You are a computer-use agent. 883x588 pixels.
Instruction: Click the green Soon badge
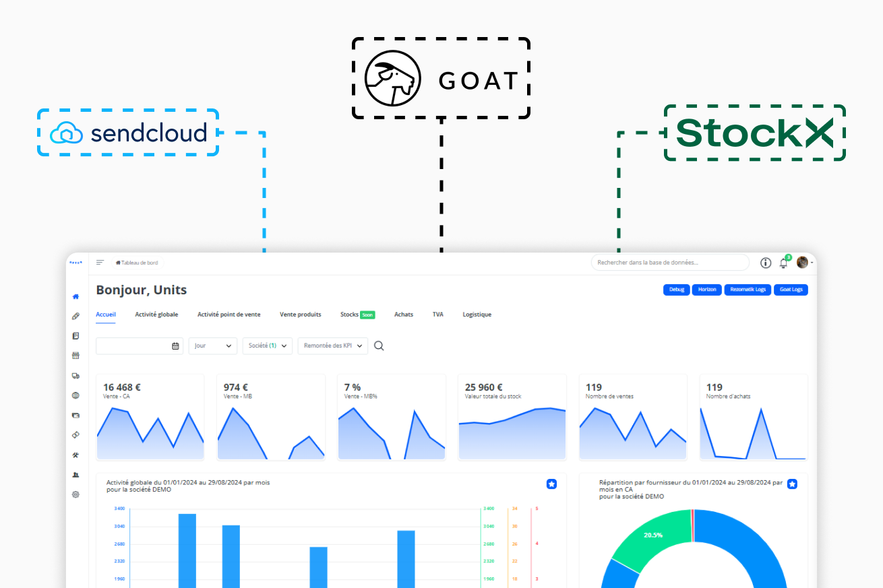point(367,315)
